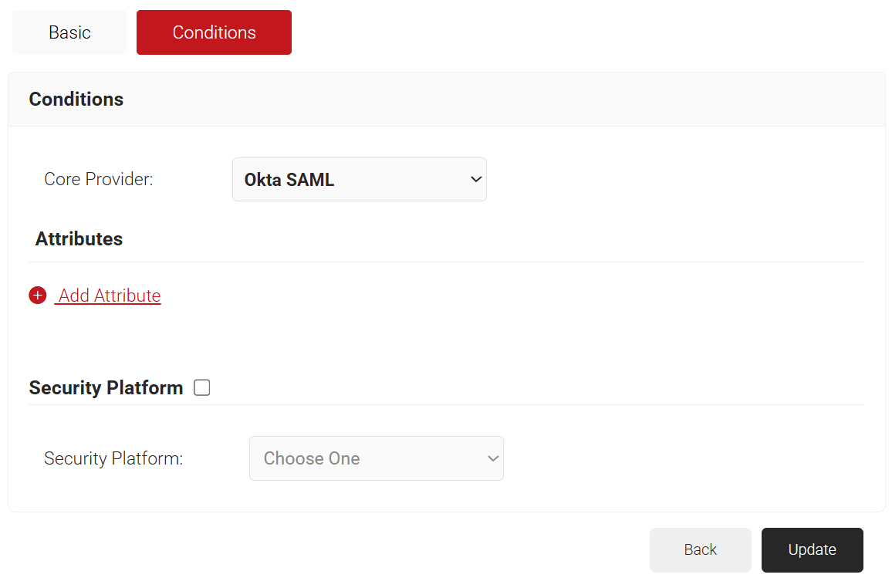Switch to the Basic tab
The height and width of the screenshot is (588, 892).
69,32
